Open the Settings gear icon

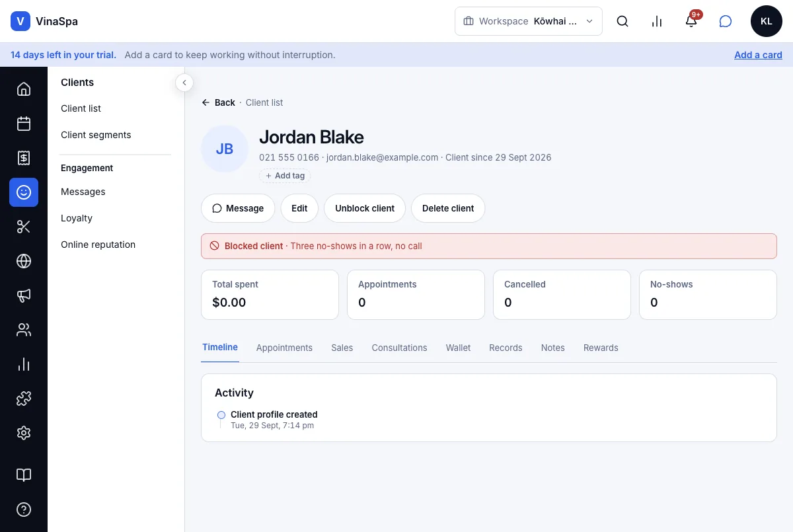[x=24, y=433]
